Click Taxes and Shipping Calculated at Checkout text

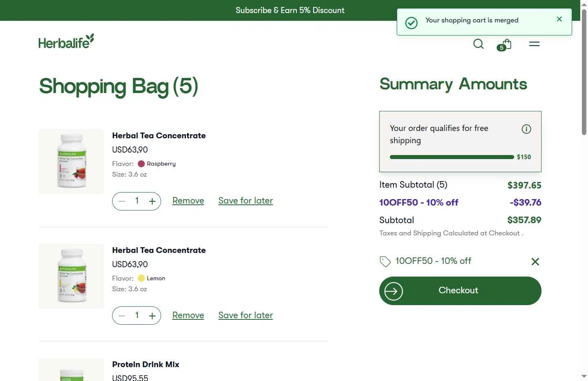[451, 233]
